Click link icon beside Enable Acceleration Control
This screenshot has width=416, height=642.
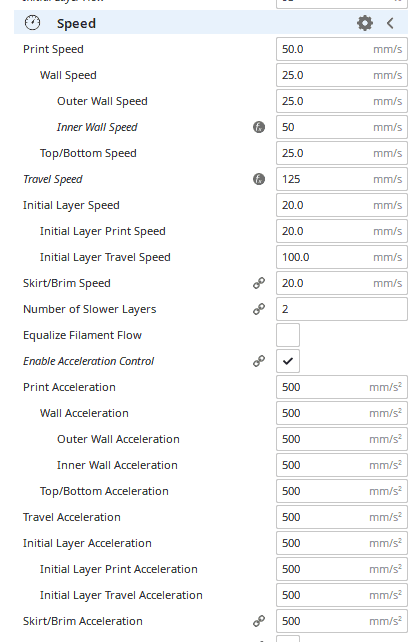click(259, 361)
